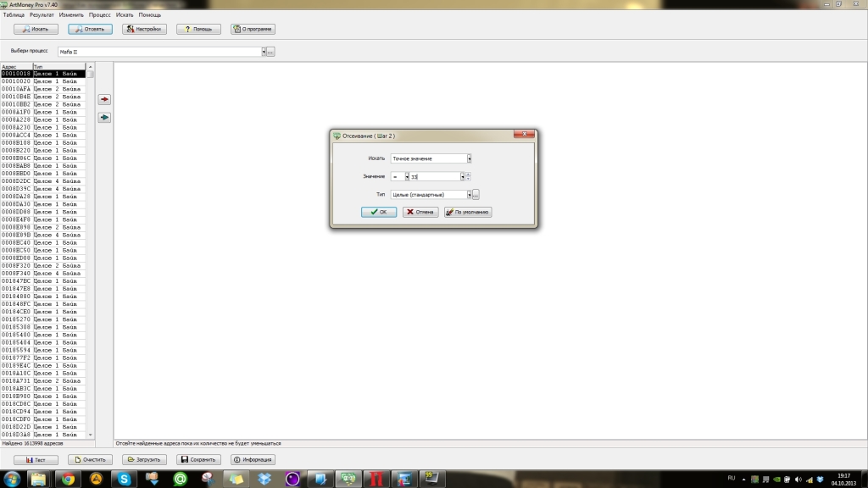
Task: Click the Тест button at bottom
Action: pos(36,459)
